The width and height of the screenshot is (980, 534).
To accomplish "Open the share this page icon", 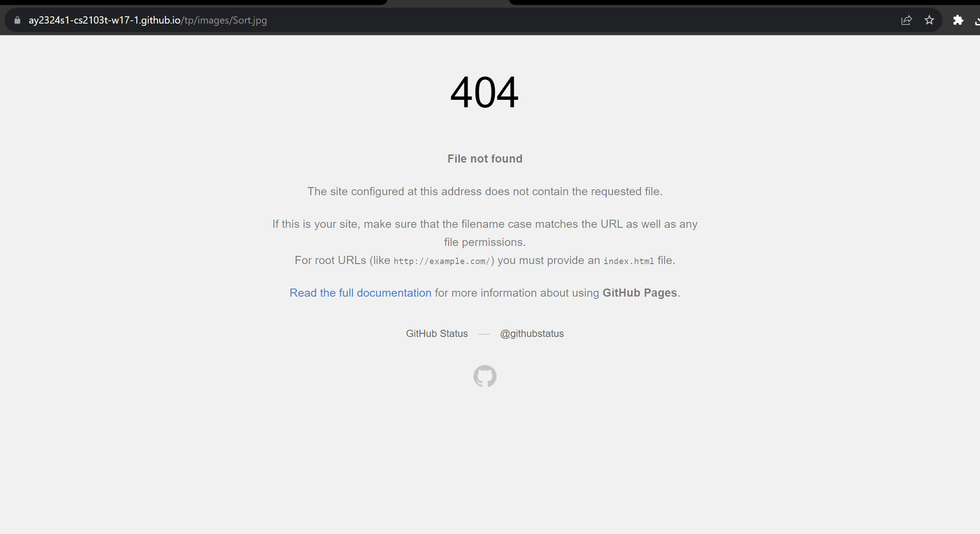I will [x=906, y=20].
